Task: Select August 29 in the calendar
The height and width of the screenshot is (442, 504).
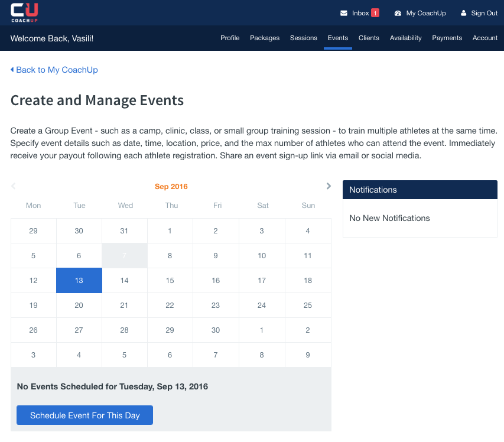Action: (34, 231)
